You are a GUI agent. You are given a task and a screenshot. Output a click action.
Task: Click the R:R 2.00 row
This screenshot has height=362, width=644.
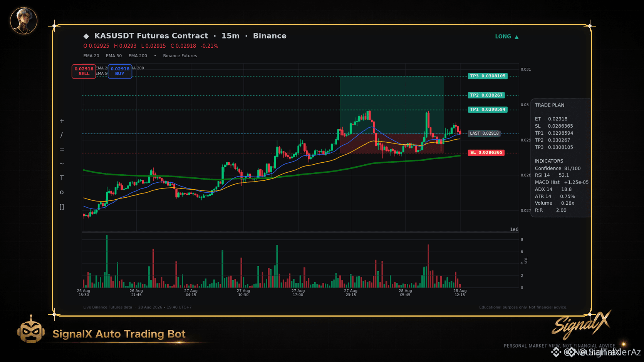[550, 210]
